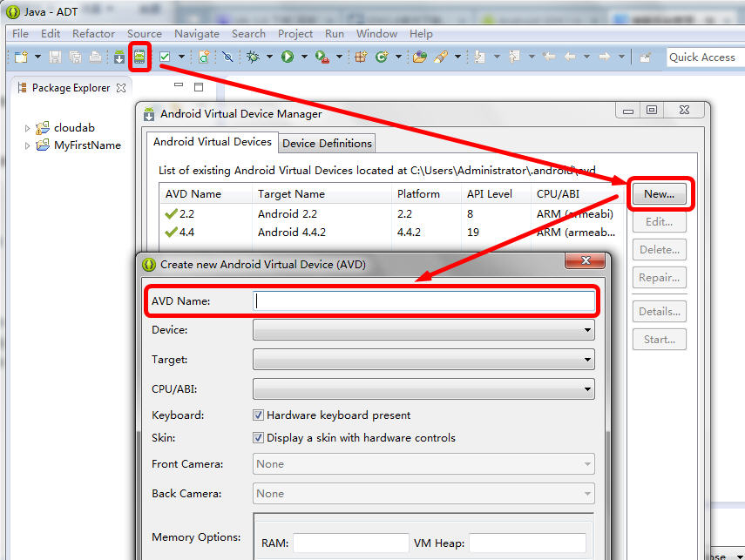The image size is (745, 560).
Task: Click the Back navigation arrow icon
Action: pos(570,57)
